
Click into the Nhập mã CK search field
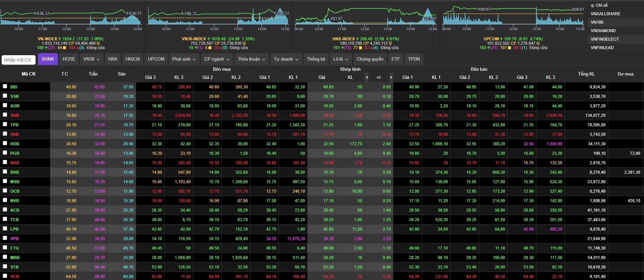tap(19, 60)
